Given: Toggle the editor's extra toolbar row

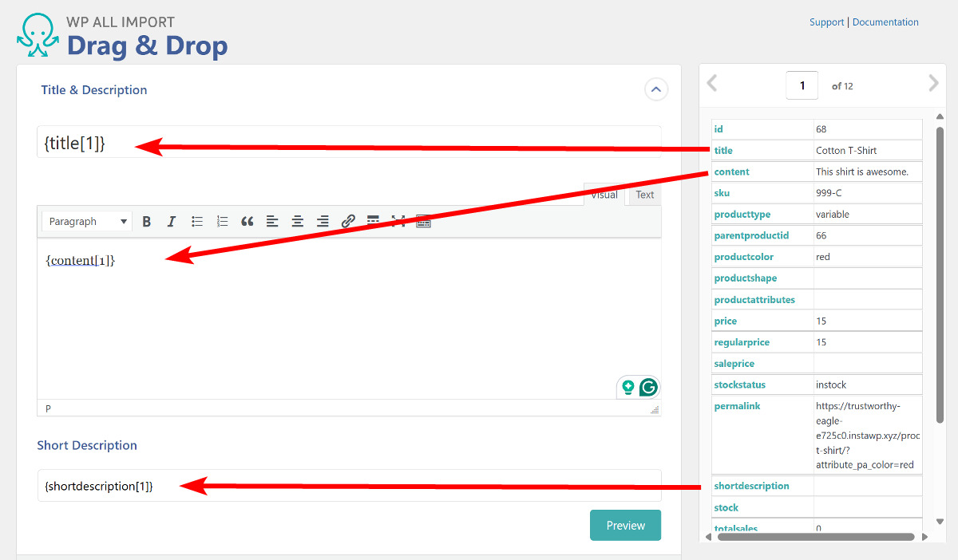Looking at the screenshot, I should point(423,222).
